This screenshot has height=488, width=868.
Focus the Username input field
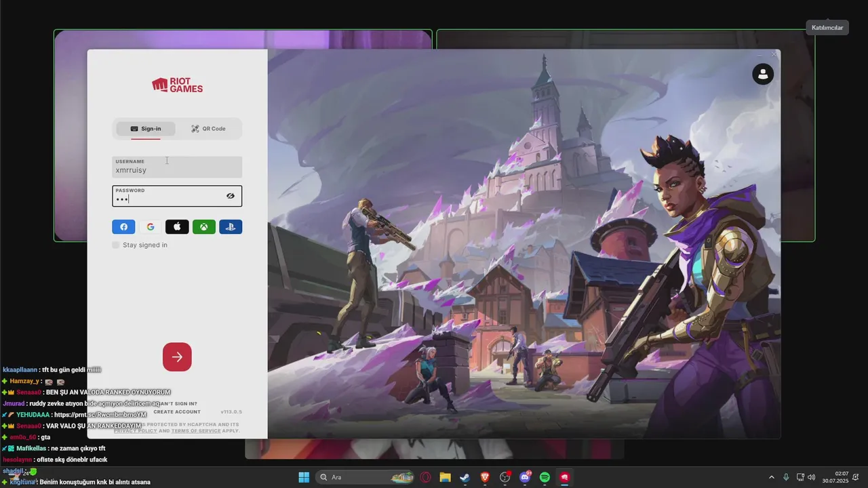177,167
